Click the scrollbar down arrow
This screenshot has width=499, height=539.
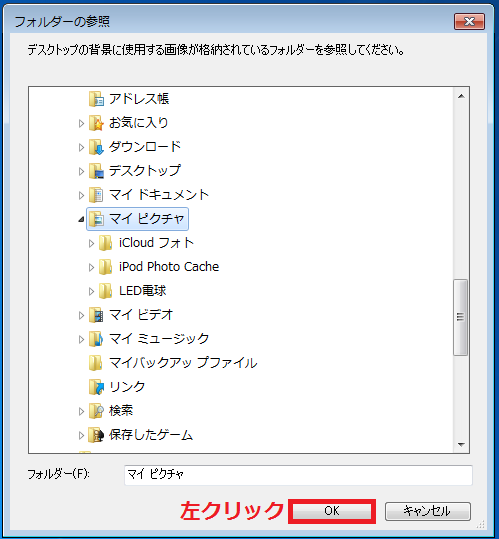[461, 445]
